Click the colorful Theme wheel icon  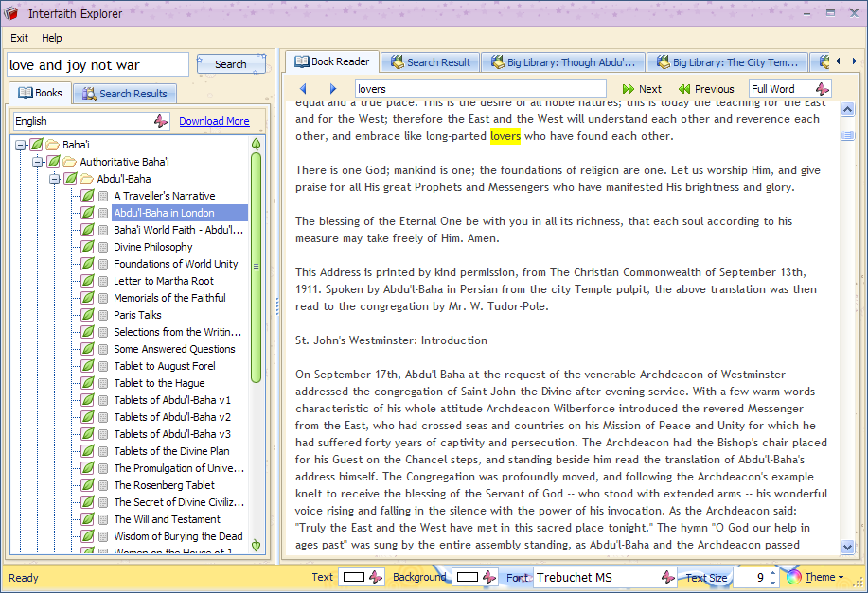[793, 577]
